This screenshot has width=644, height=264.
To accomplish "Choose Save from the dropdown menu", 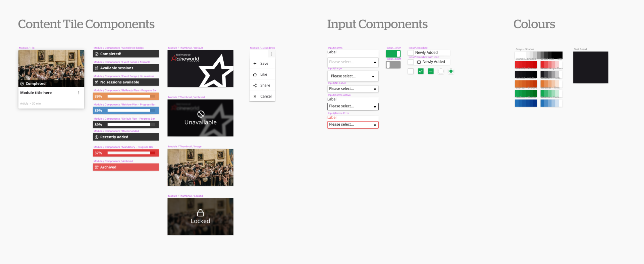I will (x=264, y=63).
